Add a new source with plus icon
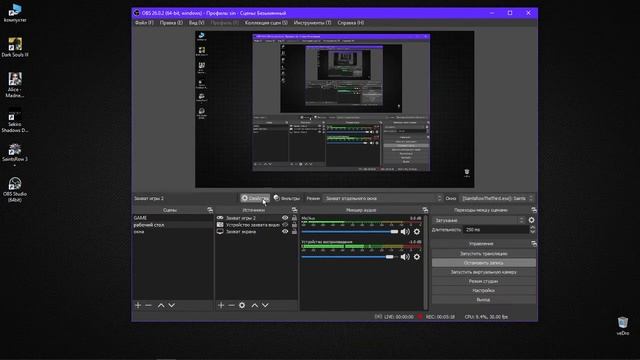 click(x=221, y=305)
